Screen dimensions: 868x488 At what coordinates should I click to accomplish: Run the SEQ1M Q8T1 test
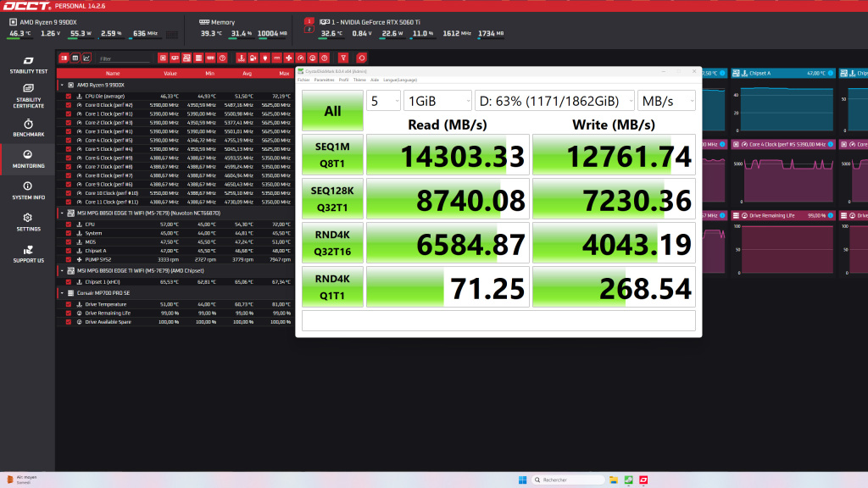[x=332, y=155]
